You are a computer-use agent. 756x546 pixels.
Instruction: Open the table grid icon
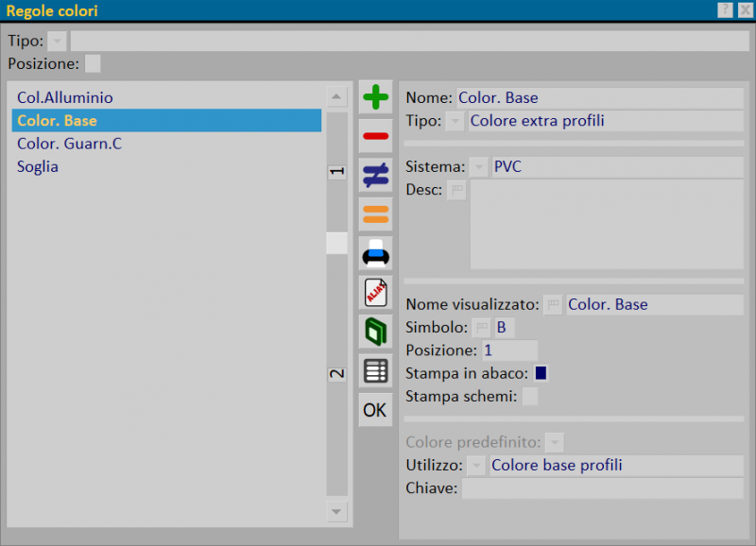pyautogui.click(x=375, y=370)
